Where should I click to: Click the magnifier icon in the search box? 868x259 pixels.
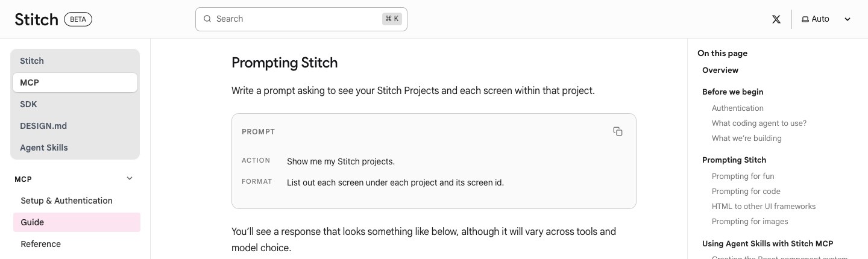click(x=207, y=19)
